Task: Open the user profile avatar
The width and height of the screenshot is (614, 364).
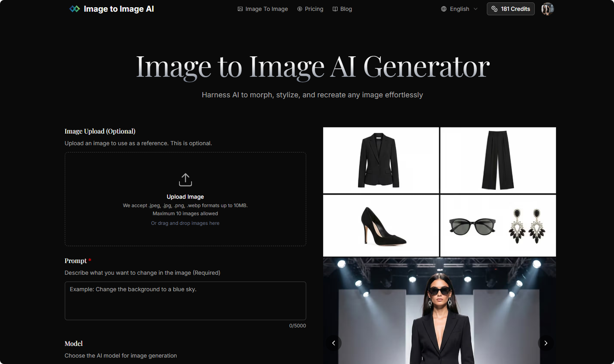Action: (x=547, y=8)
